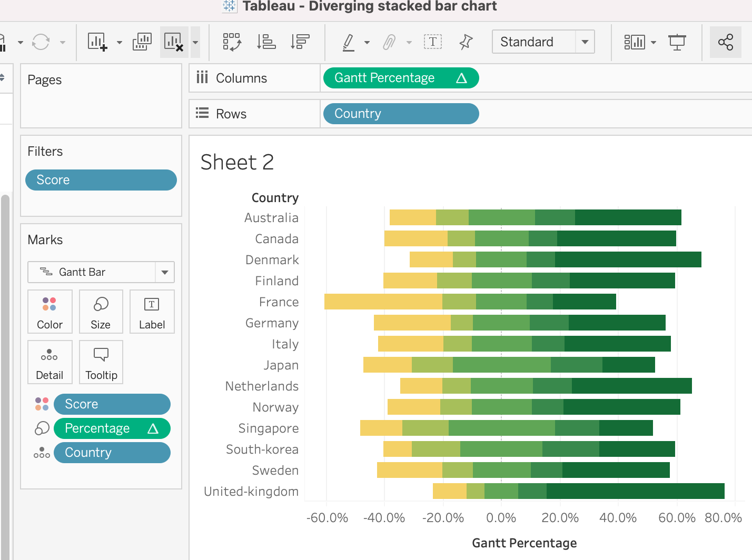The image size is (752, 560).
Task: Click the Duplicate Sheet icon
Action: pos(142,42)
